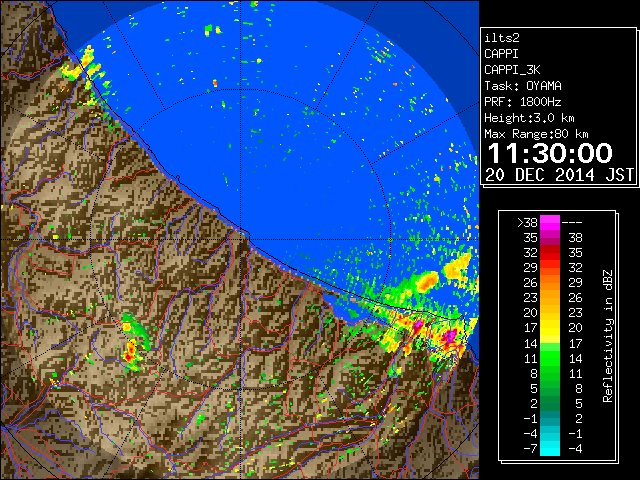Click the 'CAPPI_3K' text line
The image size is (640, 480).
click(512, 70)
